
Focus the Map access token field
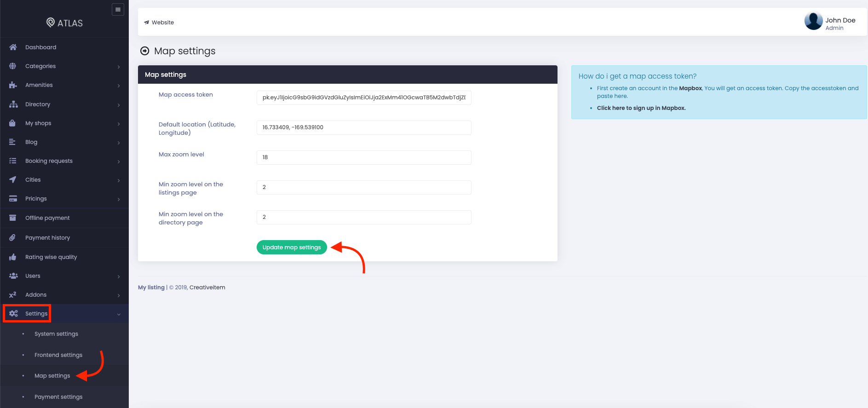click(364, 98)
